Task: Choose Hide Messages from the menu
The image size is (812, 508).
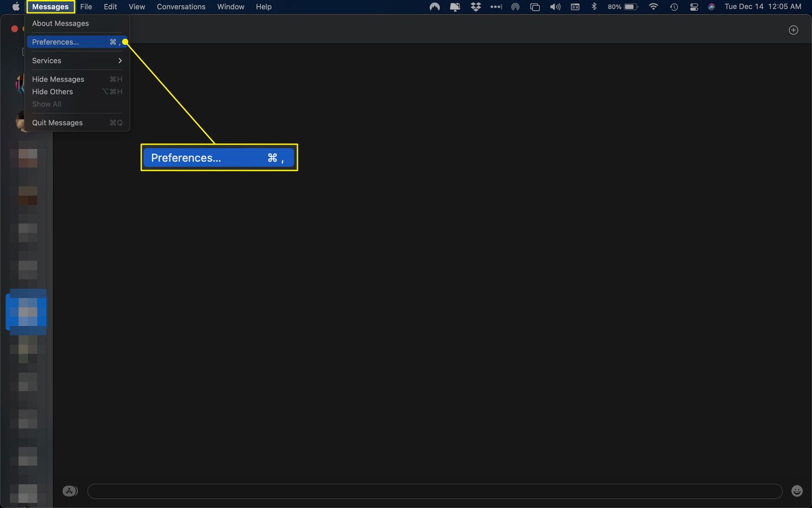Action: pyautogui.click(x=58, y=79)
